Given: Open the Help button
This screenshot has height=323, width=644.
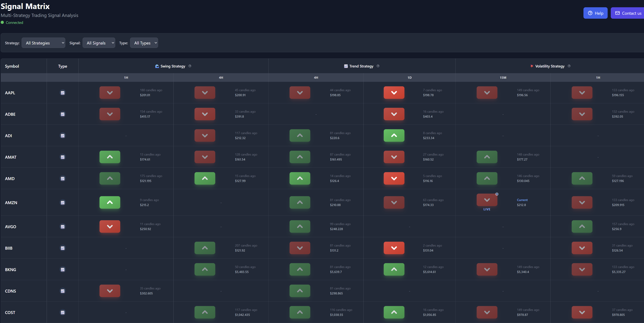Looking at the screenshot, I should tap(595, 13).
